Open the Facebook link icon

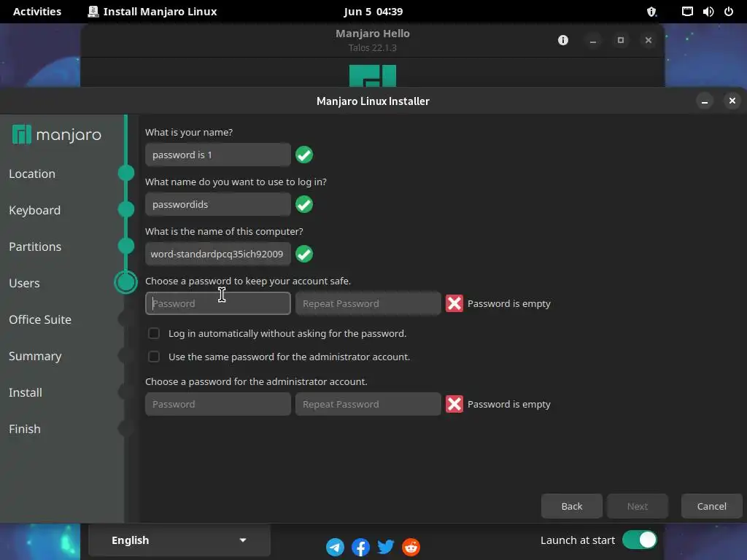(x=360, y=547)
